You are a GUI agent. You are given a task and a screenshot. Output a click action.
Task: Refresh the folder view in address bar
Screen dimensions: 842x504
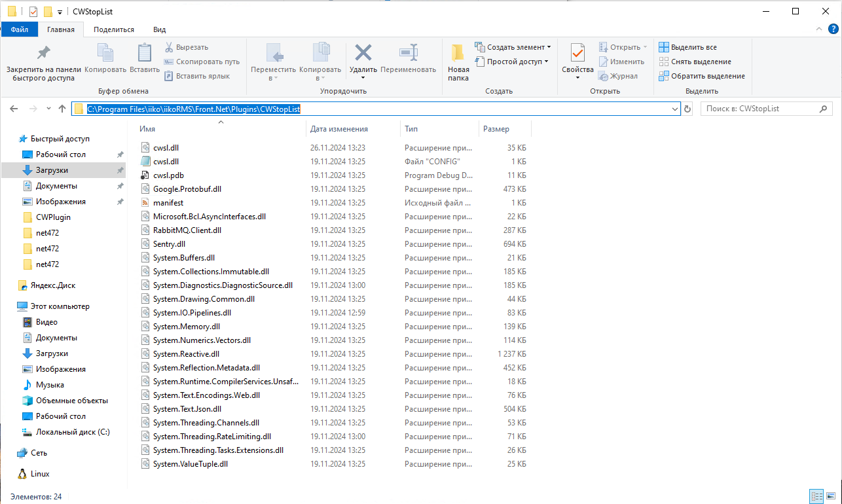(x=687, y=109)
